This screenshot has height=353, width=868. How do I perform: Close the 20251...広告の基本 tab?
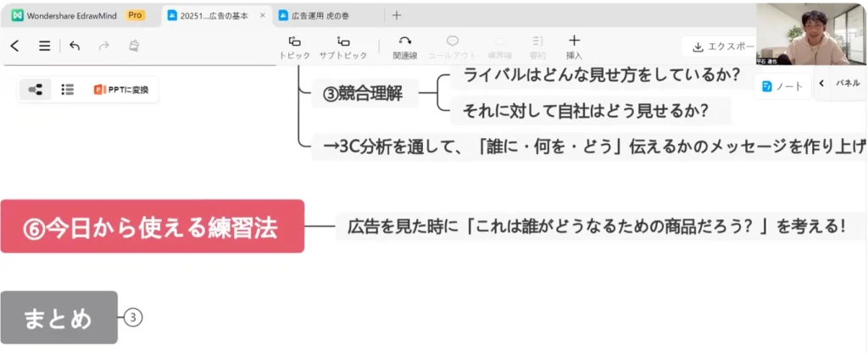click(x=262, y=15)
